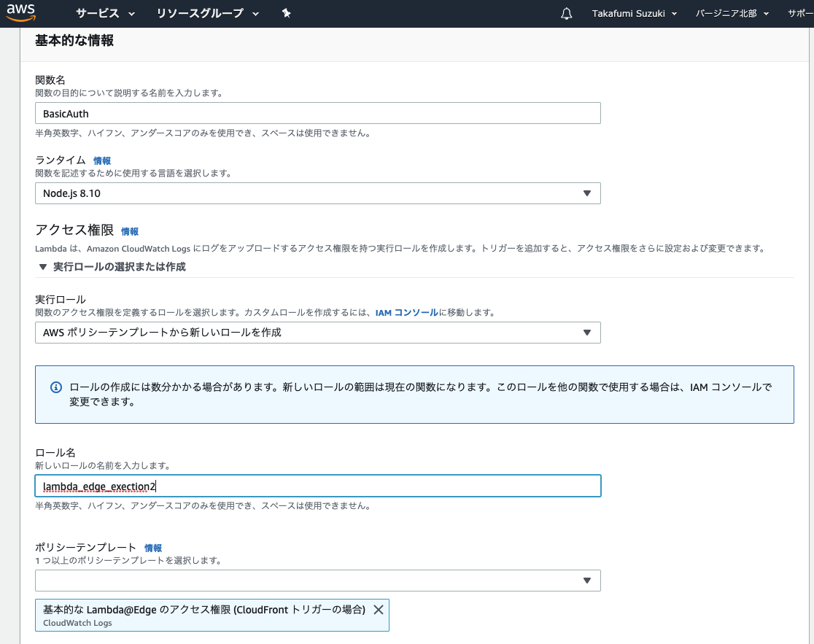Open the notifications bell icon
The height and width of the screenshot is (644, 814).
click(567, 14)
